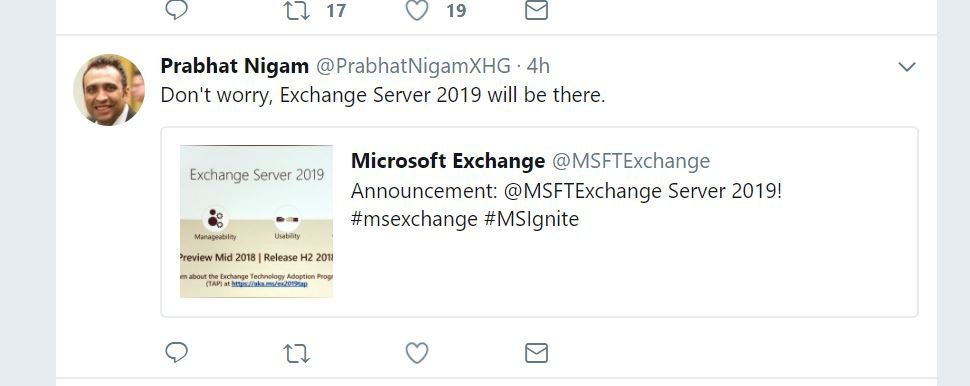
Task: Open Prabhat Nigam's profile picture
Action: [x=109, y=90]
